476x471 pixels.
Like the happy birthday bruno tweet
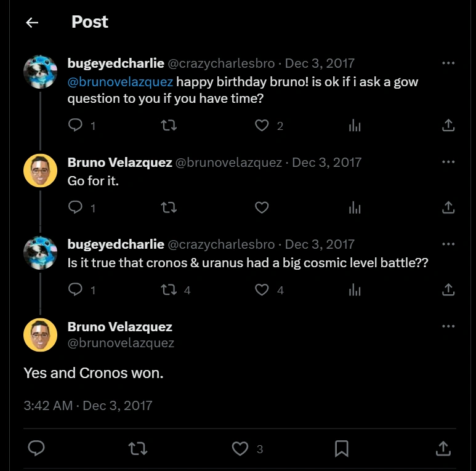pyautogui.click(x=262, y=125)
